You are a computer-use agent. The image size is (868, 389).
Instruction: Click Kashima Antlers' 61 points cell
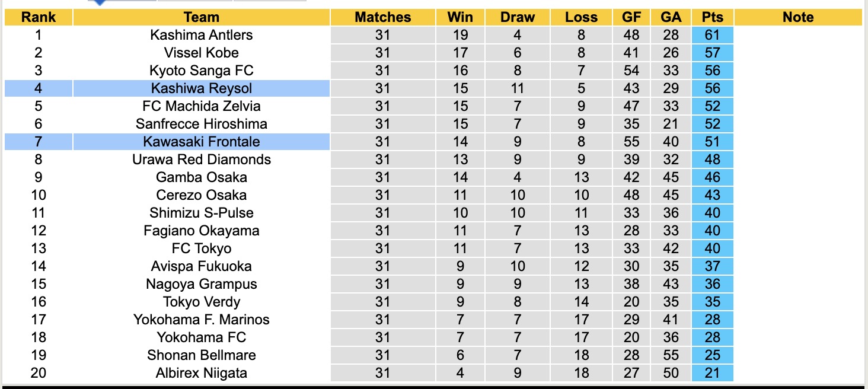[712, 35]
